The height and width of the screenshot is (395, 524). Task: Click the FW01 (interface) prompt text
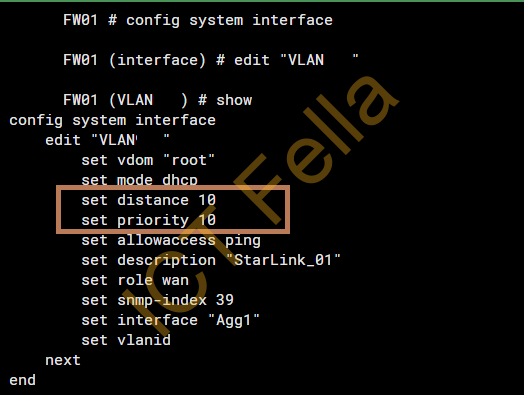tap(134, 60)
